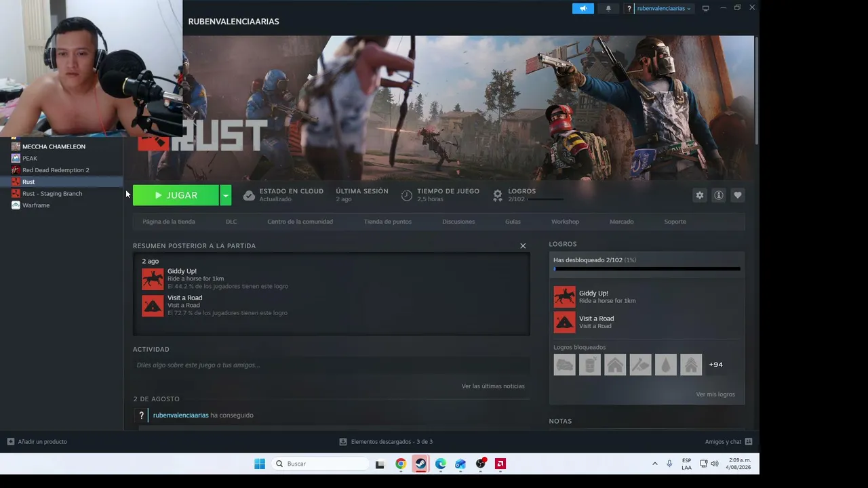Screen dimensions: 868x488
Task: Open Rust game settings gear icon
Action: [700, 195]
